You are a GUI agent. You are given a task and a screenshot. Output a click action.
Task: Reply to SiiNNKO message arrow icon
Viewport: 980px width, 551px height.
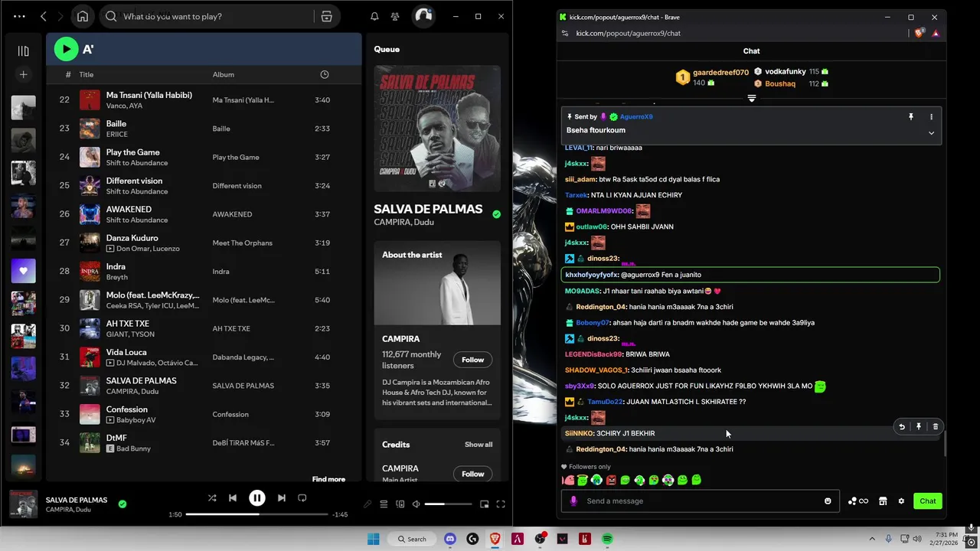pos(902,427)
